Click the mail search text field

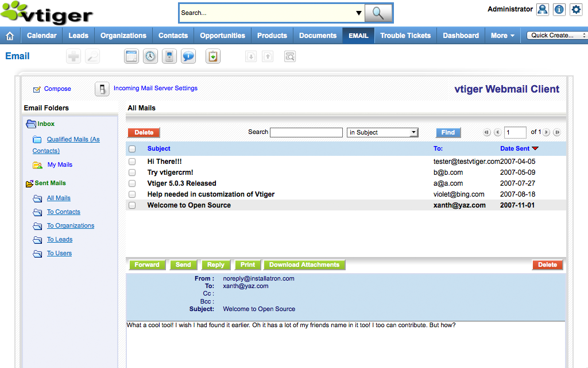pyautogui.click(x=306, y=132)
